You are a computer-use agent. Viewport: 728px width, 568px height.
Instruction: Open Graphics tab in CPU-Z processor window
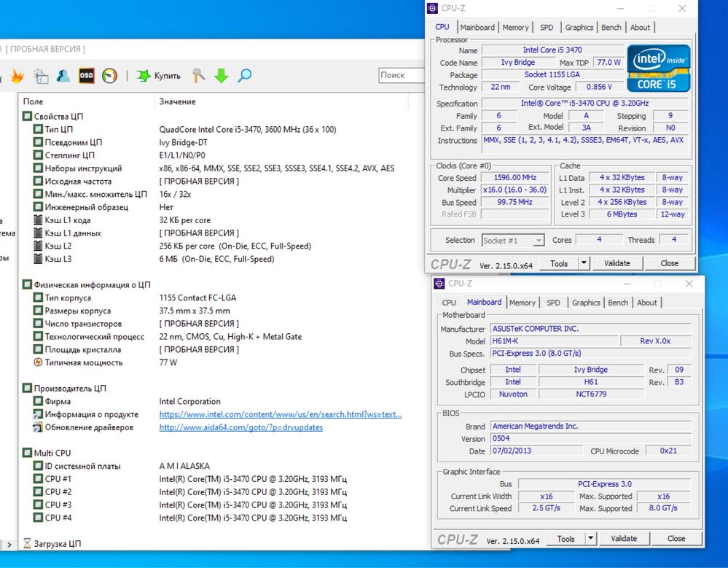(x=579, y=28)
